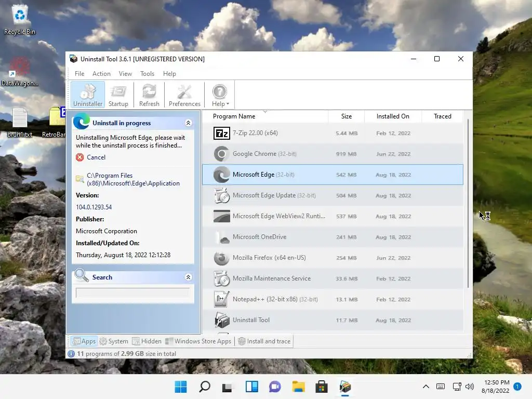The height and width of the screenshot is (399, 532).
Task: Open Preferences from the toolbar
Action: tap(184, 95)
